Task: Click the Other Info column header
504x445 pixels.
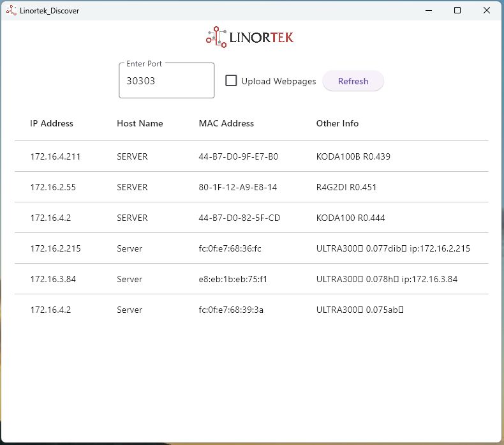Action: pos(337,123)
